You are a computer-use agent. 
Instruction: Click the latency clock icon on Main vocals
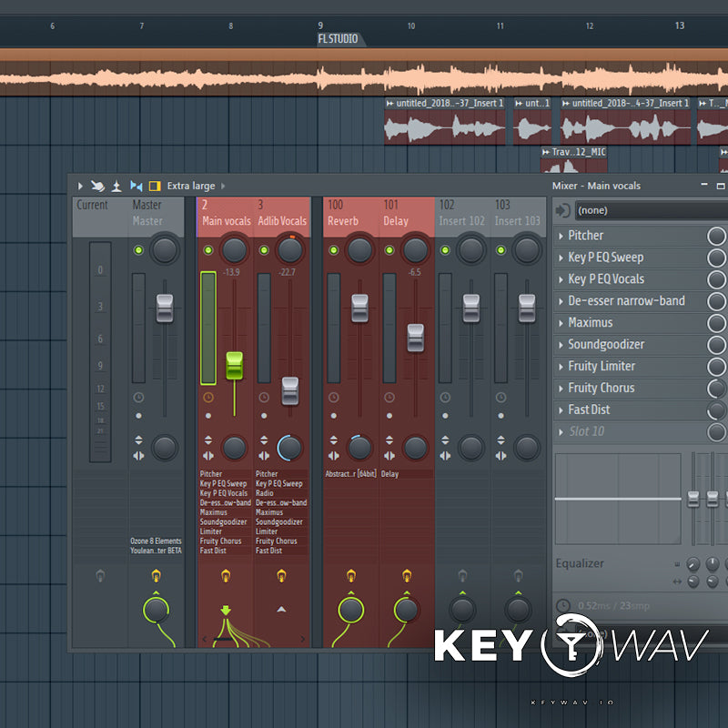click(208, 398)
